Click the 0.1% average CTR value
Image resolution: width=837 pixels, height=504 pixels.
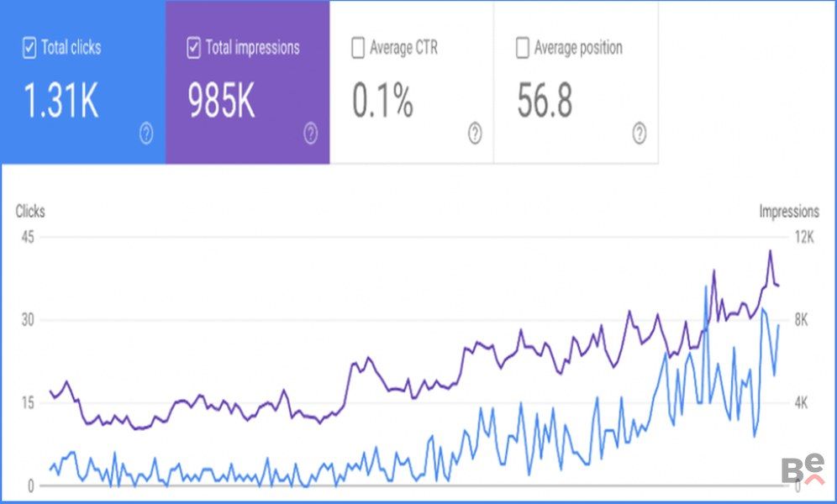(x=382, y=102)
